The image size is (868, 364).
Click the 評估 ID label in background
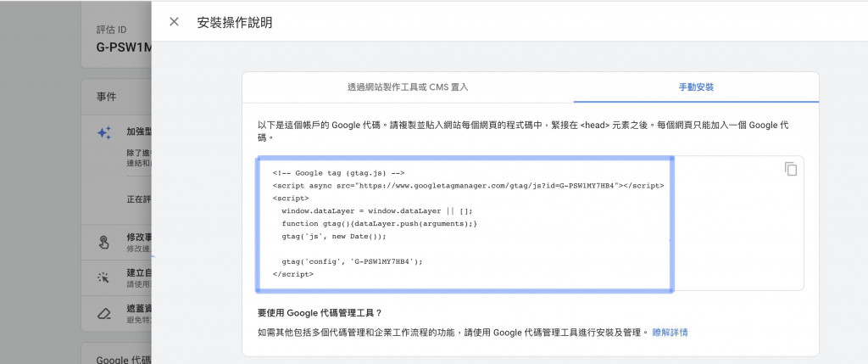[111, 30]
